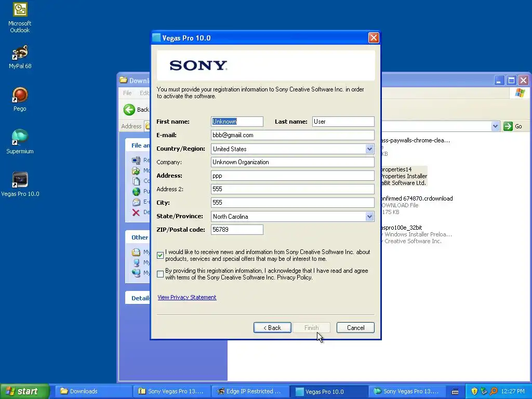The image size is (532, 399).
Task: Click the Last name input field
Action: [343, 122]
